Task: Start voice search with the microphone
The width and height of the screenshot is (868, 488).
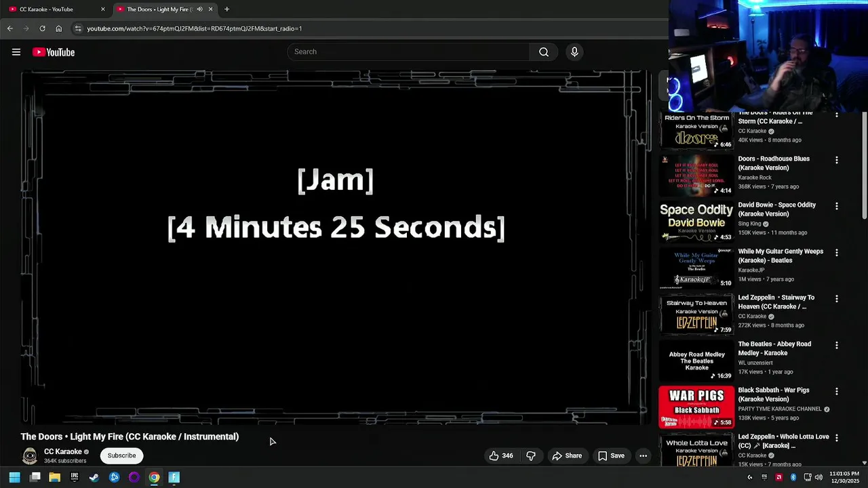Action: (574, 52)
